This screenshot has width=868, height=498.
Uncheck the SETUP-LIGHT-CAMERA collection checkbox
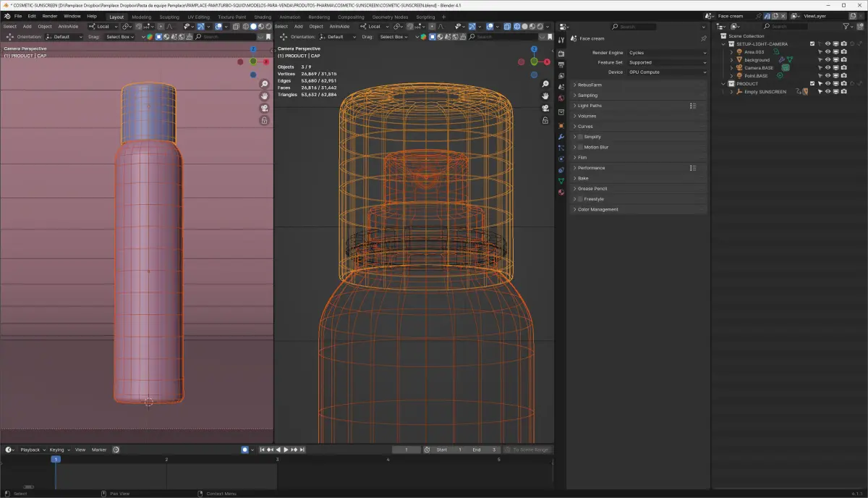[812, 43]
